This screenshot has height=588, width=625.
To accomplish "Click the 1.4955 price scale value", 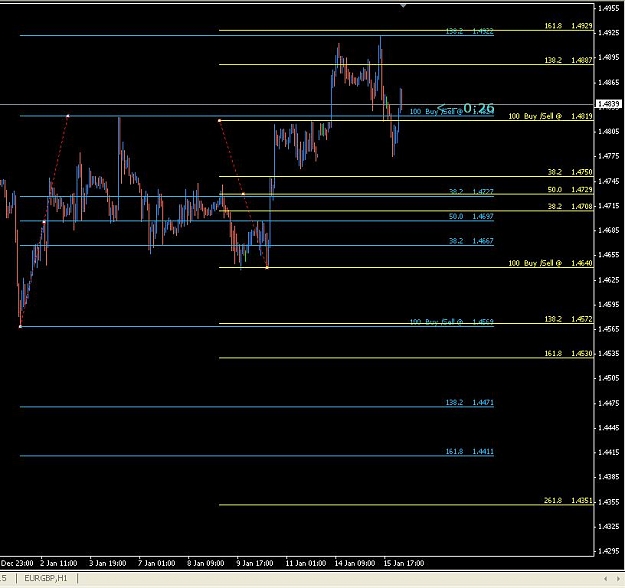I will (x=609, y=8).
